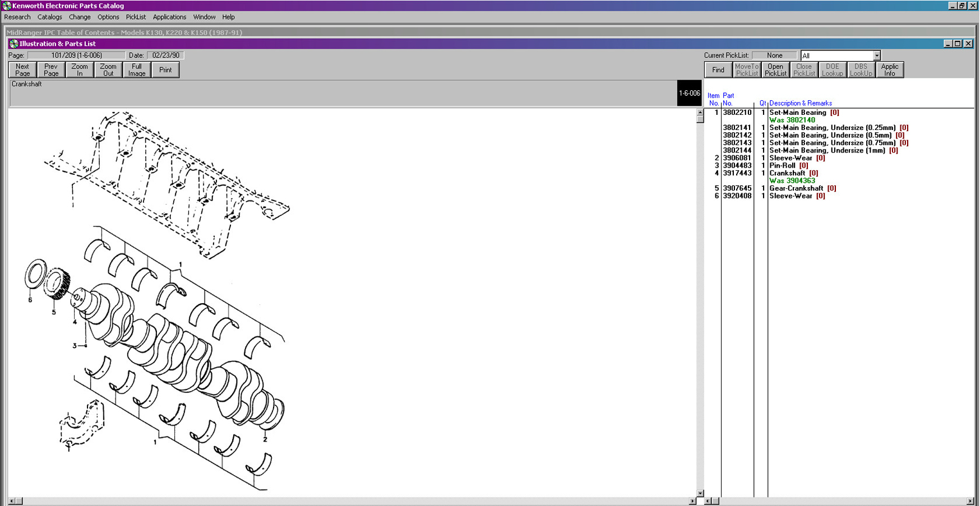Open PickList using the toolbar button
Image resolution: width=980 pixels, height=506 pixels.
(x=775, y=70)
